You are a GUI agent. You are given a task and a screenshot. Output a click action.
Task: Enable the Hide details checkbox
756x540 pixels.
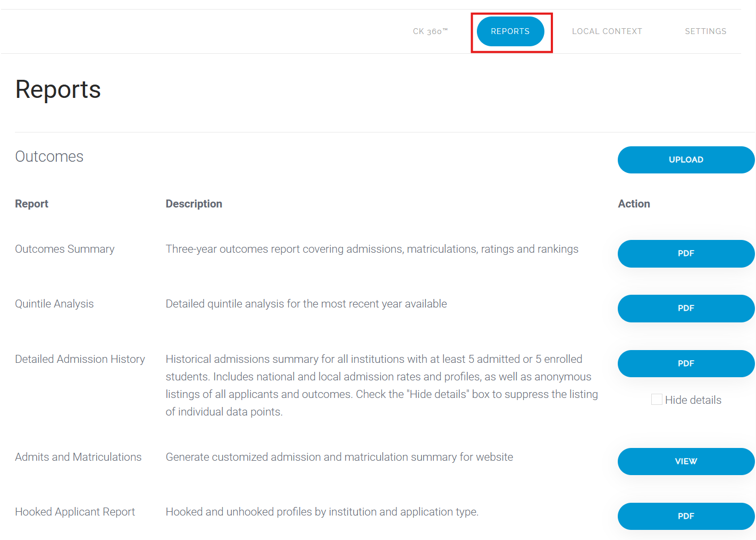pyautogui.click(x=657, y=400)
